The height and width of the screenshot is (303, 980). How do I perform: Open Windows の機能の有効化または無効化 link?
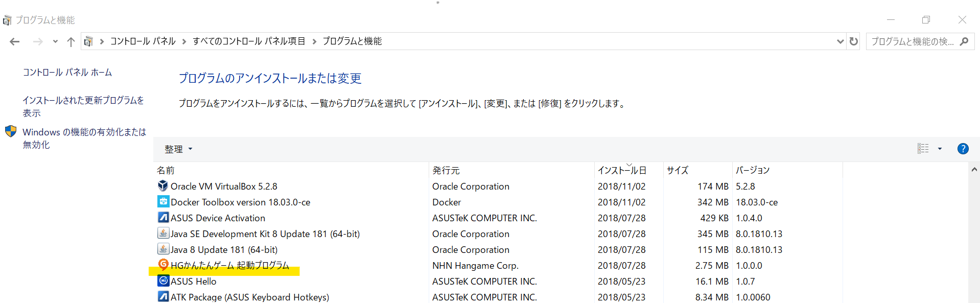(84, 138)
